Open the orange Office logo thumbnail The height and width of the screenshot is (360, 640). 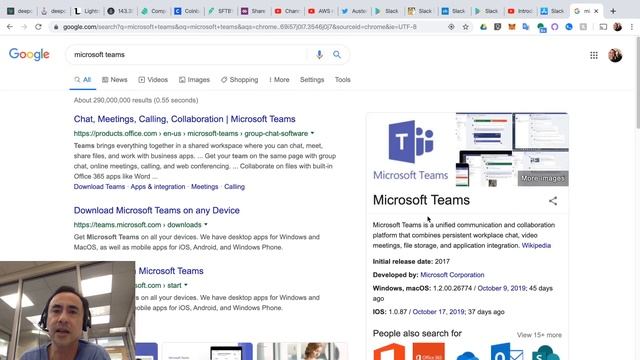click(389, 352)
